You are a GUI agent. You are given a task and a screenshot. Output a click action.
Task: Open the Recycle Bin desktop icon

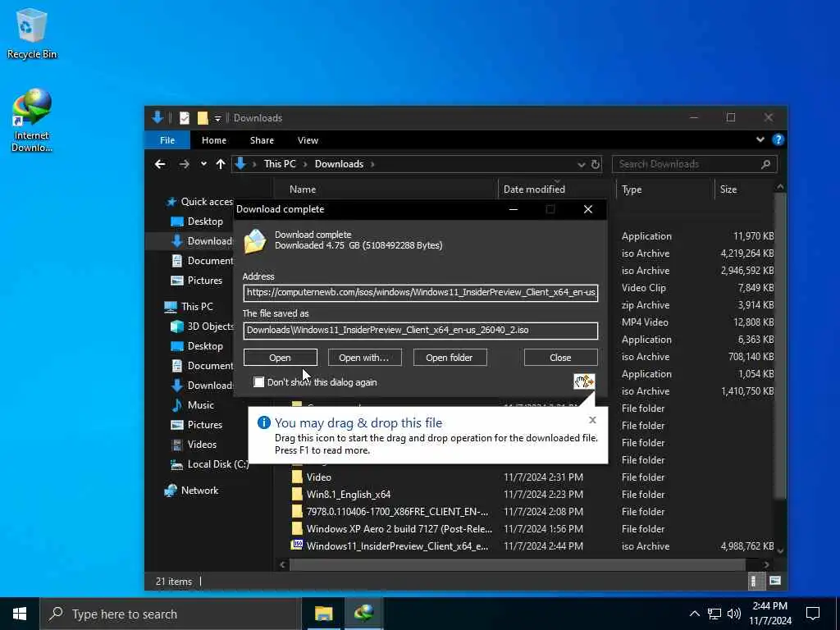(x=32, y=34)
